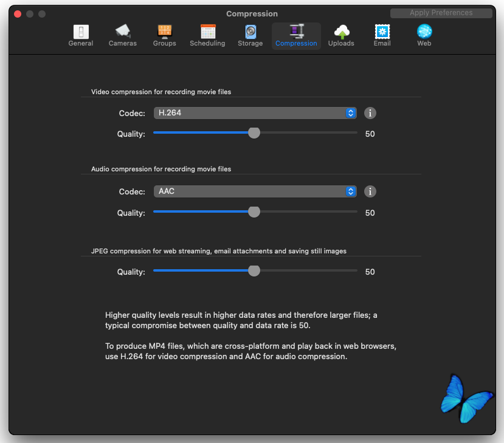
Task: Click the 'Video compression for recording movie files' heading
Action: point(161,92)
